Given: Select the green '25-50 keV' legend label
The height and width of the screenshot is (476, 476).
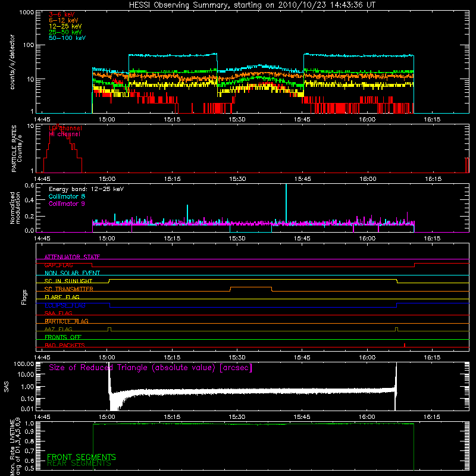Looking at the screenshot, I should point(65,32).
